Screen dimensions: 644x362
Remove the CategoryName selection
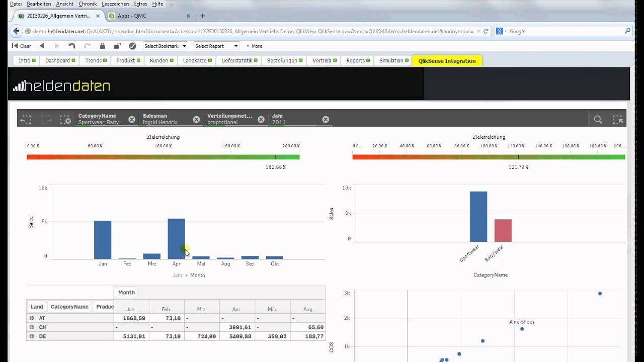[132, 119]
